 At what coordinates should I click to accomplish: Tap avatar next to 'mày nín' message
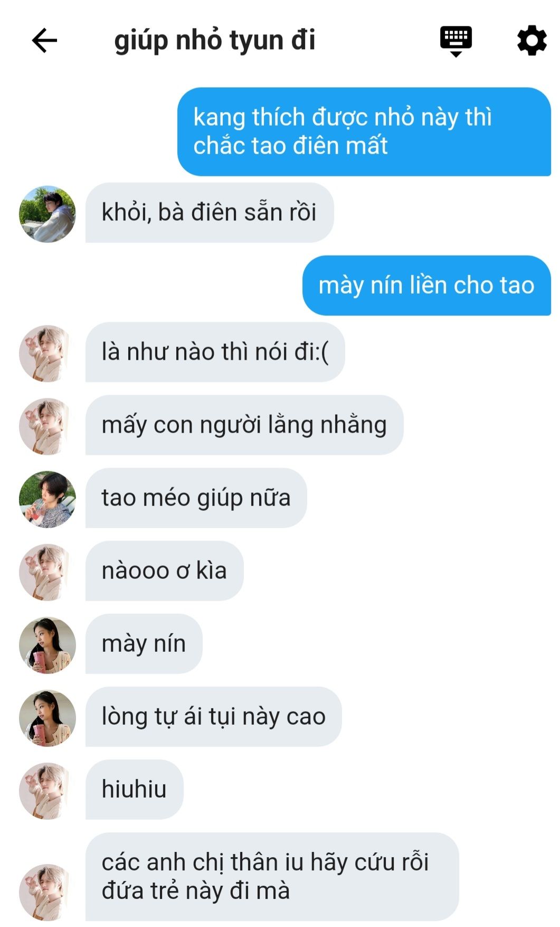coord(48,645)
